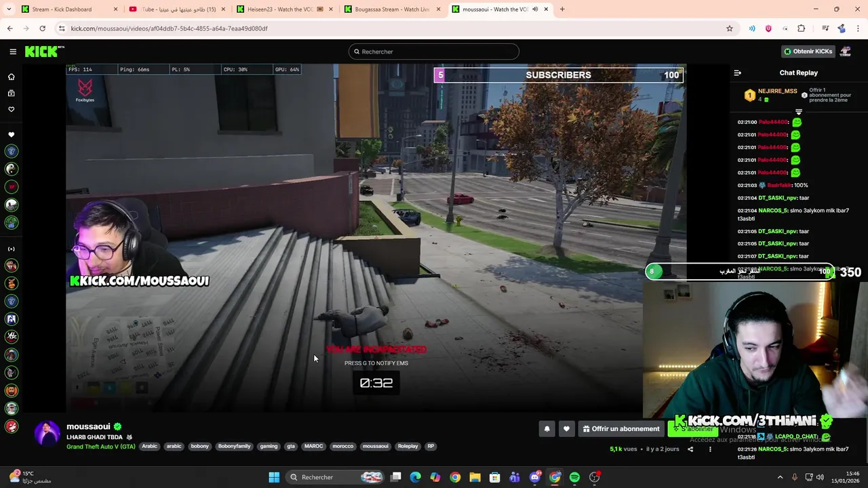Screen dimensions: 868x488
Task: Click the heart follow button under the video
Action: point(566,428)
